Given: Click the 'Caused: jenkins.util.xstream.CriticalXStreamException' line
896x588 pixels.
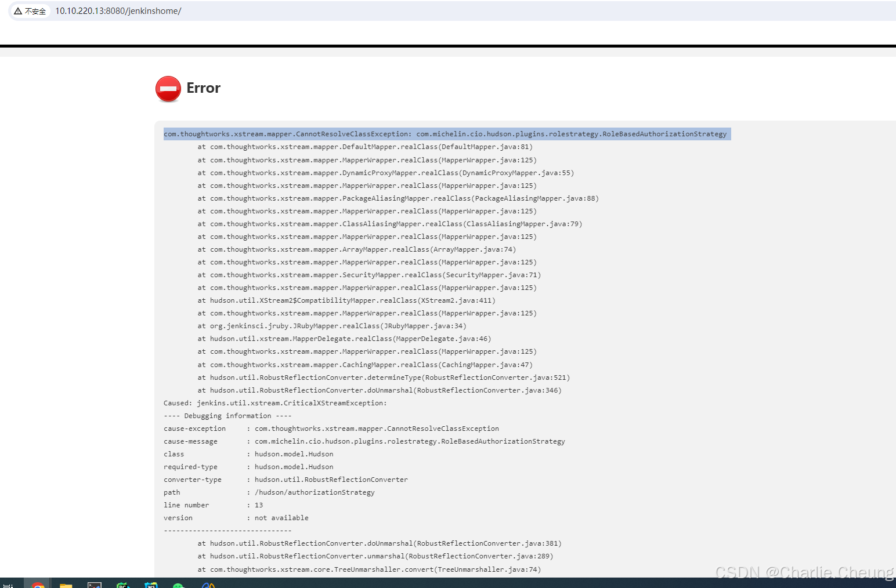Looking at the screenshot, I should point(275,403).
